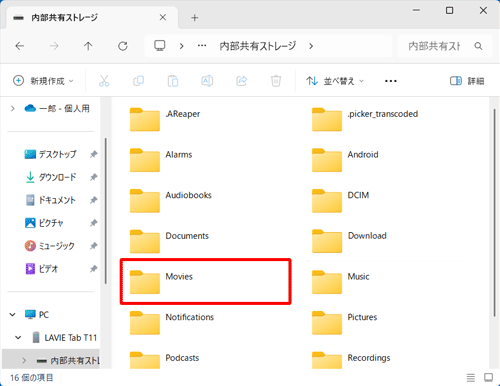Unpin デスクトップ via its pin icon
Screen dimensions: 500x386
coord(93,154)
